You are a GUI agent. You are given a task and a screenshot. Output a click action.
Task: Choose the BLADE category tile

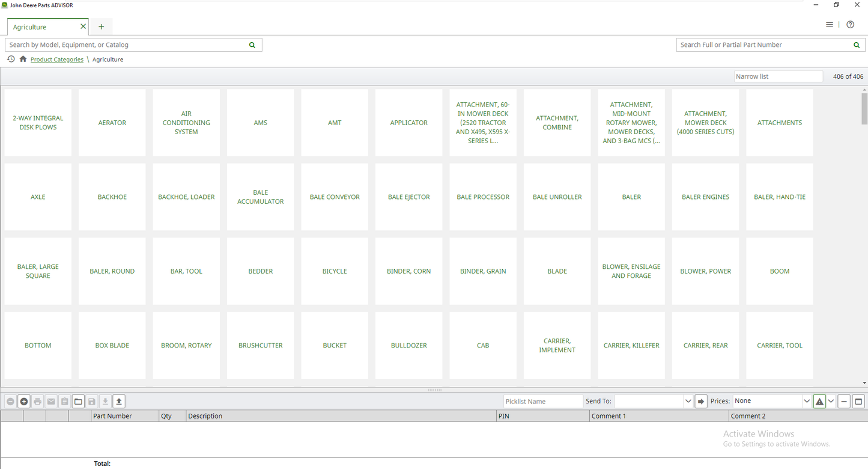click(557, 271)
